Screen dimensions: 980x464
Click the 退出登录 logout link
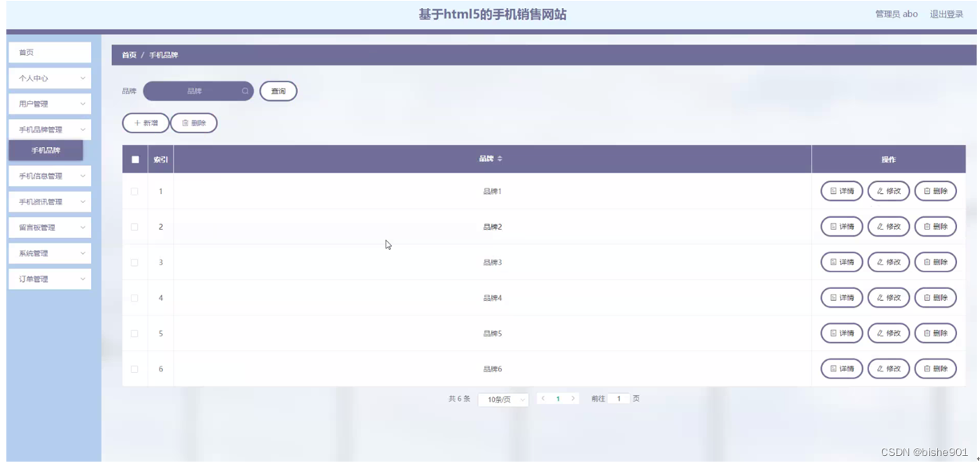tap(946, 14)
